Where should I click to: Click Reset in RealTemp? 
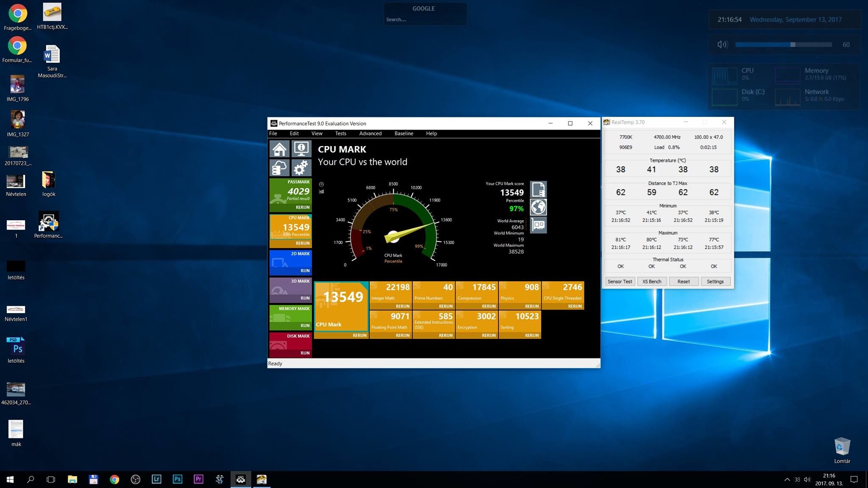[x=683, y=281]
